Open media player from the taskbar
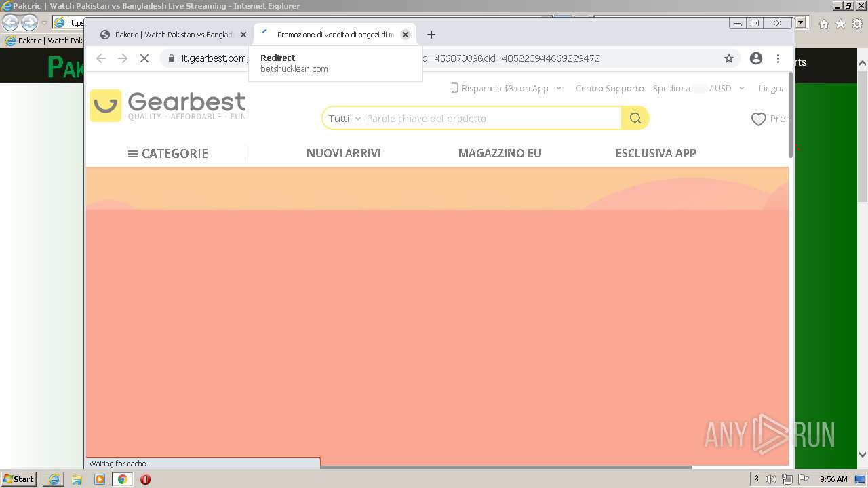The image size is (868, 488). (100, 479)
